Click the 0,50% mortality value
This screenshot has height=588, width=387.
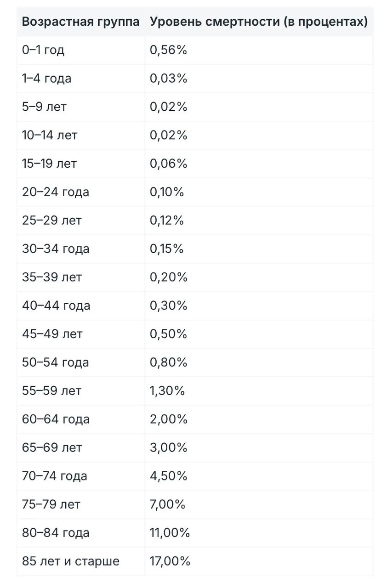168,334
